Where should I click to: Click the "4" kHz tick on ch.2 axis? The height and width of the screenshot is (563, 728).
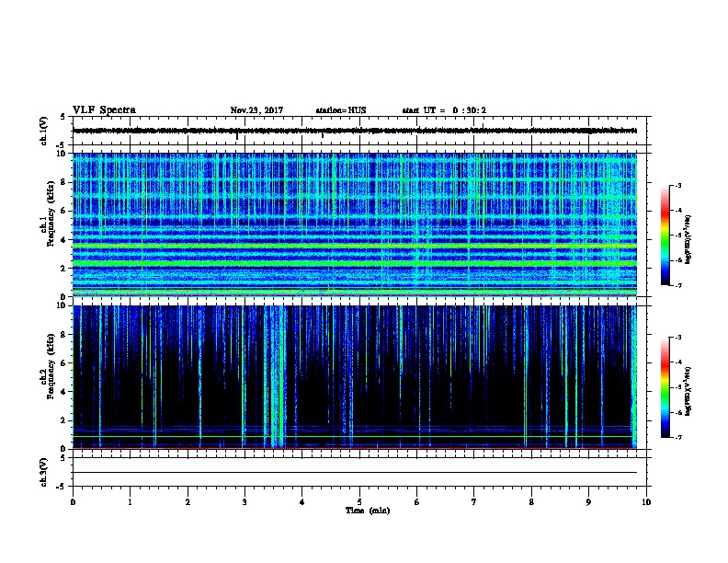coord(64,392)
